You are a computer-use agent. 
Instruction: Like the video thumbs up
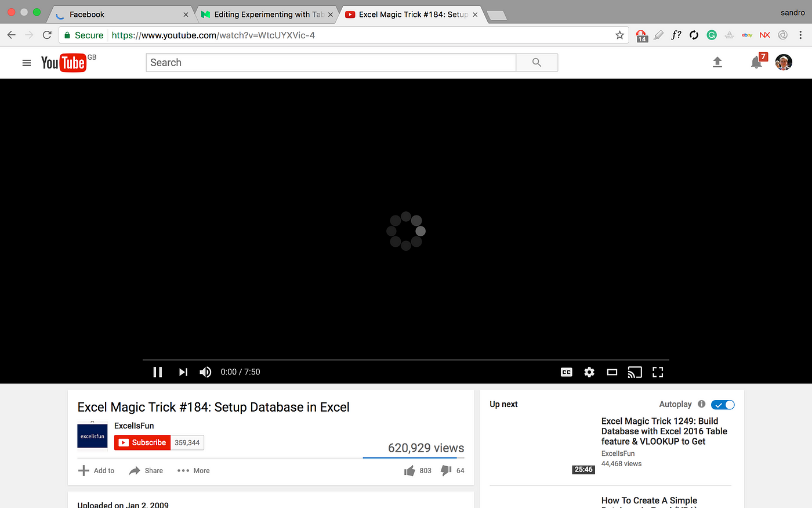coord(418,471)
